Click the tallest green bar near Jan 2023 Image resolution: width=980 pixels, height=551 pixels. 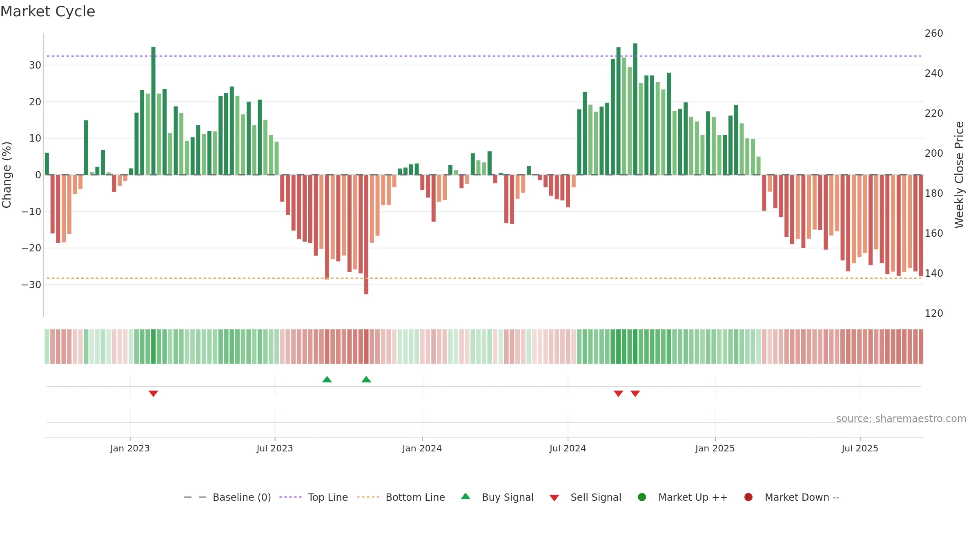point(154,111)
